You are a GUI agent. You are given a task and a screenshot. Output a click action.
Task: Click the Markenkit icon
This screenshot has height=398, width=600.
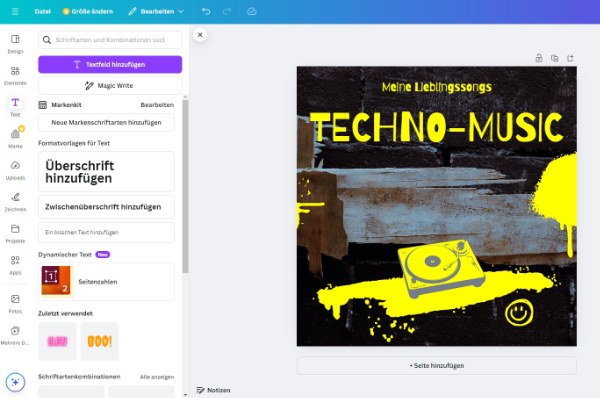tap(43, 105)
